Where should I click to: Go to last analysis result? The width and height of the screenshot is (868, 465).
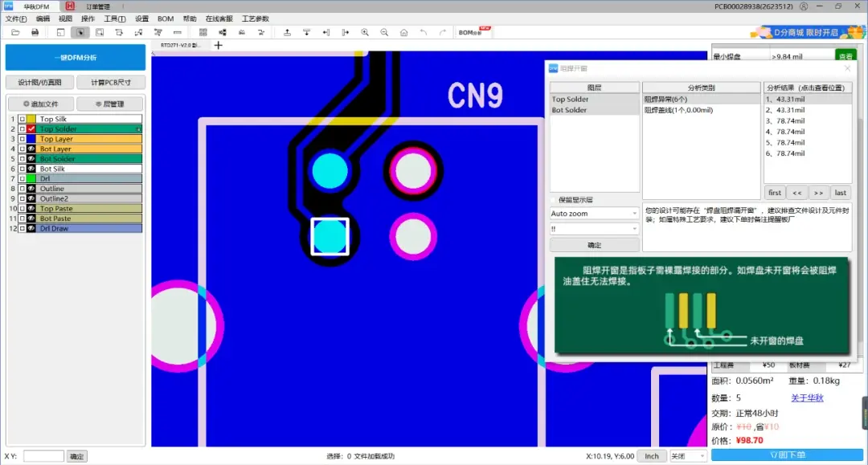click(841, 193)
